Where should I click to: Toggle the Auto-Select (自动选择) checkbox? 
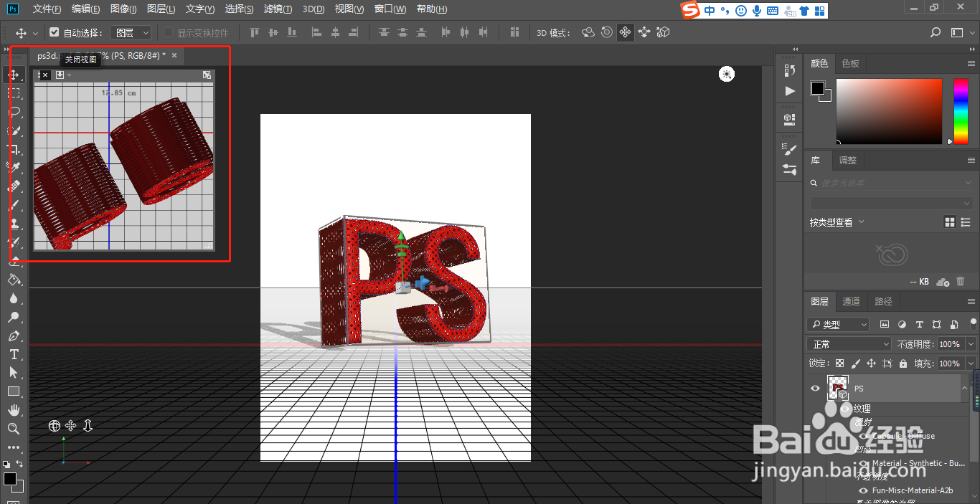(54, 32)
